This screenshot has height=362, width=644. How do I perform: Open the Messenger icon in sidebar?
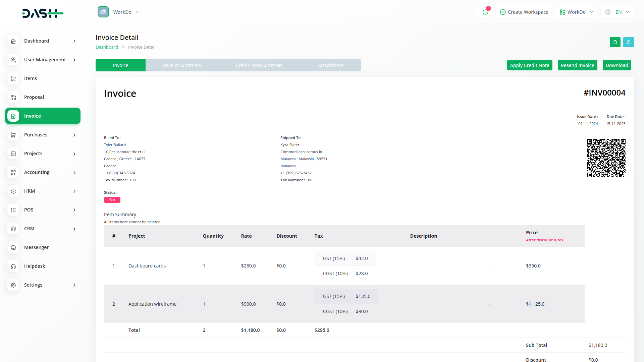click(x=13, y=247)
